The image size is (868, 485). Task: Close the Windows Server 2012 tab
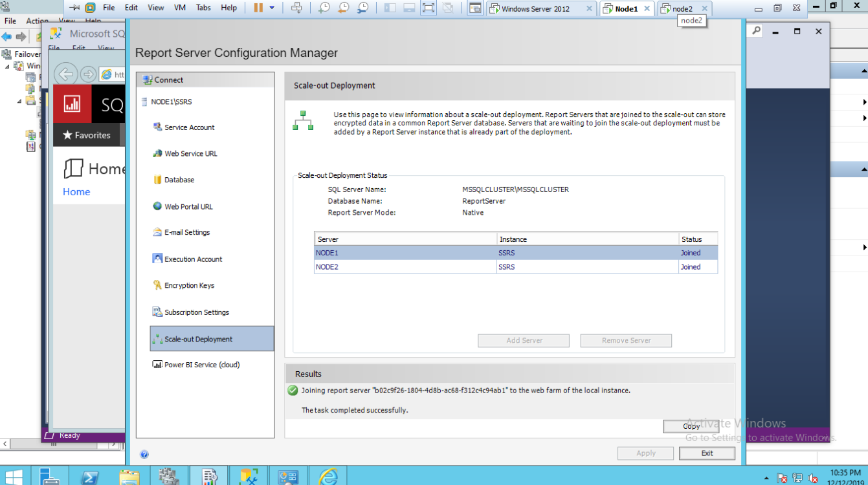[x=589, y=9]
